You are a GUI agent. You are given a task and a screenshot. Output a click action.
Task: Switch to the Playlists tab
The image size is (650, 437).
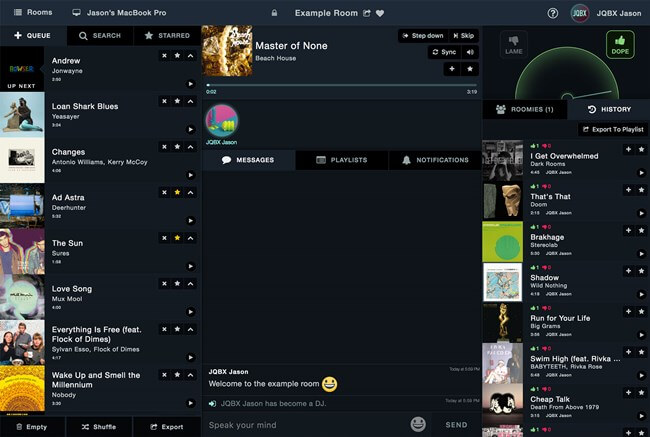point(342,160)
